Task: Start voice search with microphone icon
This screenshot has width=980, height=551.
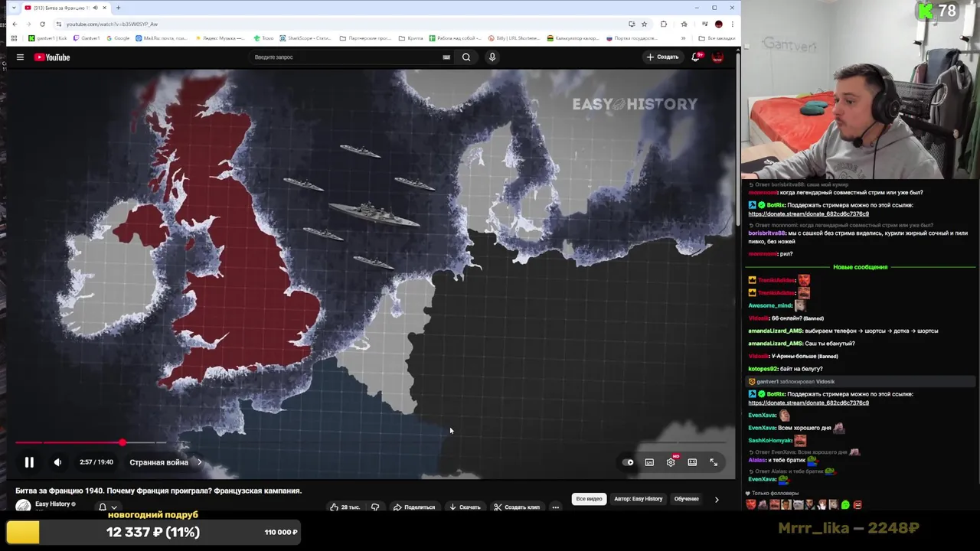Action: [492, 57]
